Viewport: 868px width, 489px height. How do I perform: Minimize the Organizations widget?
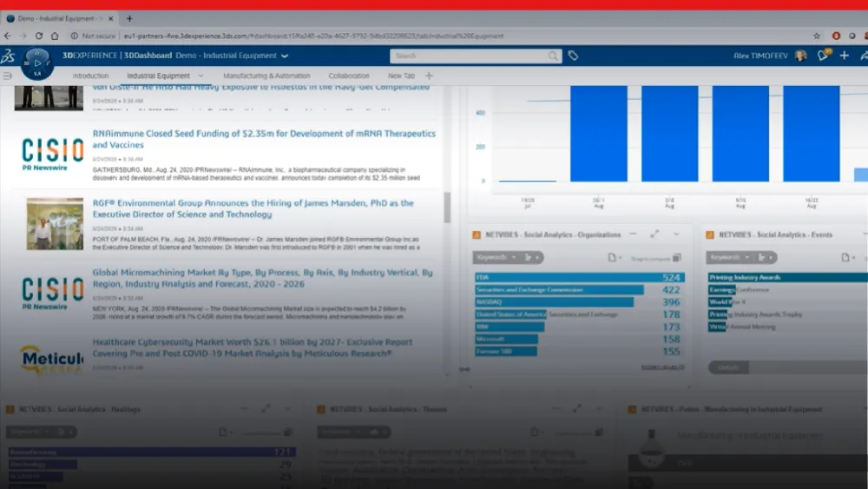click(634, 235)
